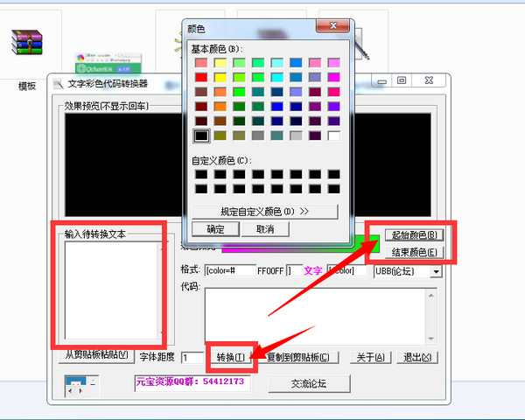Screen dimensions: 525x420
Task: Choose the hot pink basic color swatch
Action: 334,92
